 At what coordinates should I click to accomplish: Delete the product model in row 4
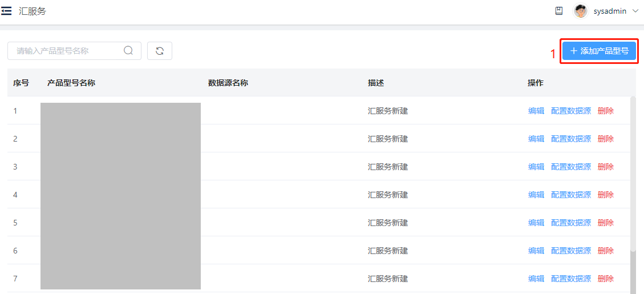[x=606, y=195]
